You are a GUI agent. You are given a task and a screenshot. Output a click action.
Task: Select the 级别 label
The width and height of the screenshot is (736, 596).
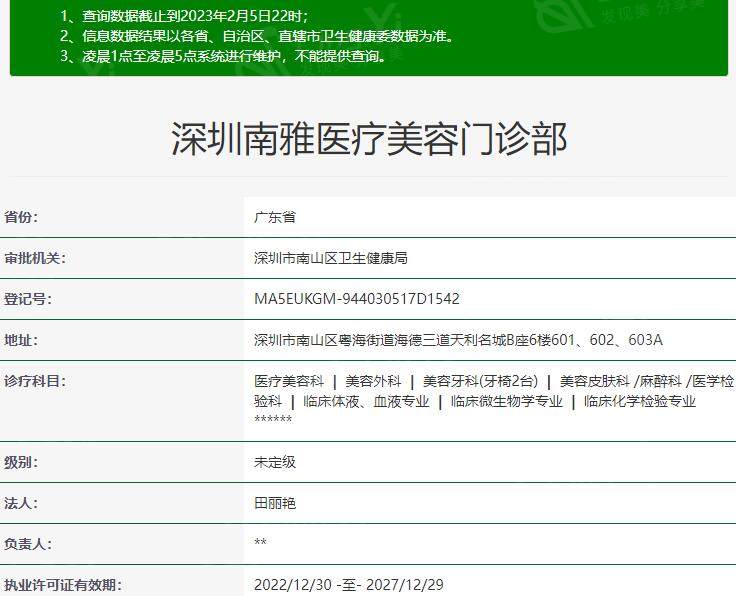(x=21, y=463)
